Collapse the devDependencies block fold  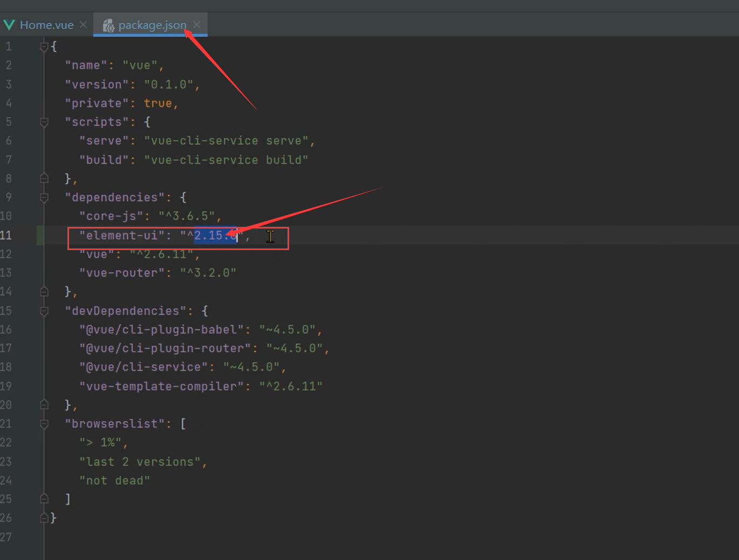coord(44,311)
